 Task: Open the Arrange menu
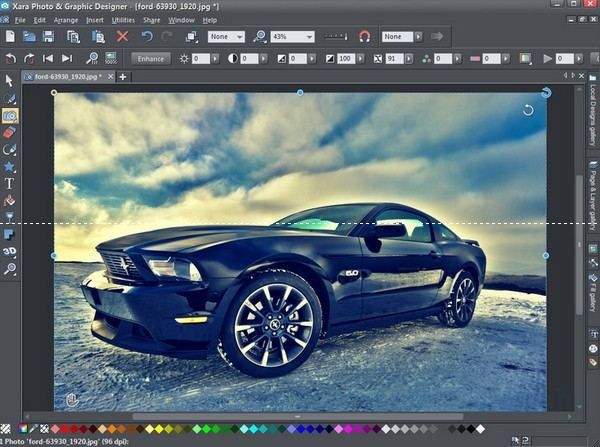(66, 20)
